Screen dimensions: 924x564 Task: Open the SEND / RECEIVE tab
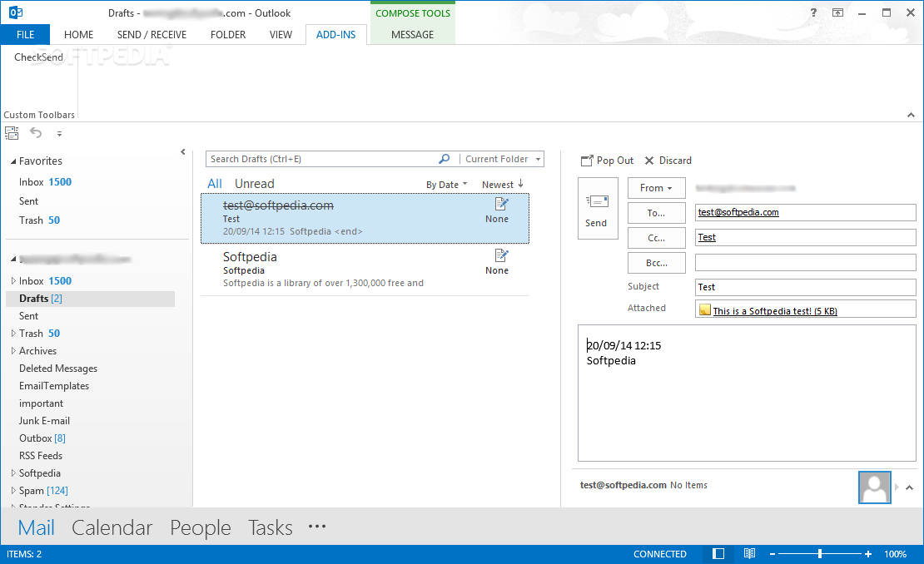(152, 35)
